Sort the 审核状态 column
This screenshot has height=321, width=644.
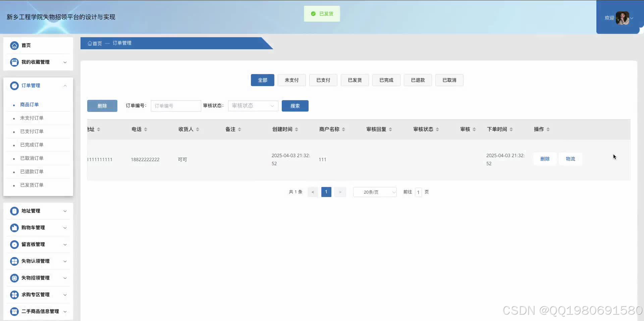tap(438, 129)
